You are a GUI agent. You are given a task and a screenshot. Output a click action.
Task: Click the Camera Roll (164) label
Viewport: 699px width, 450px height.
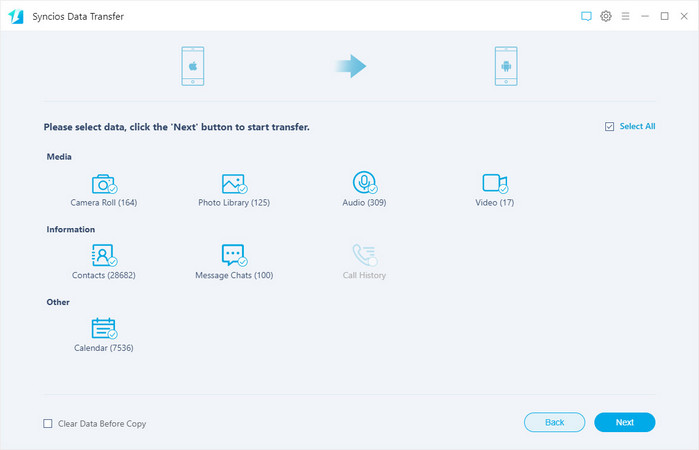(104, 202)
